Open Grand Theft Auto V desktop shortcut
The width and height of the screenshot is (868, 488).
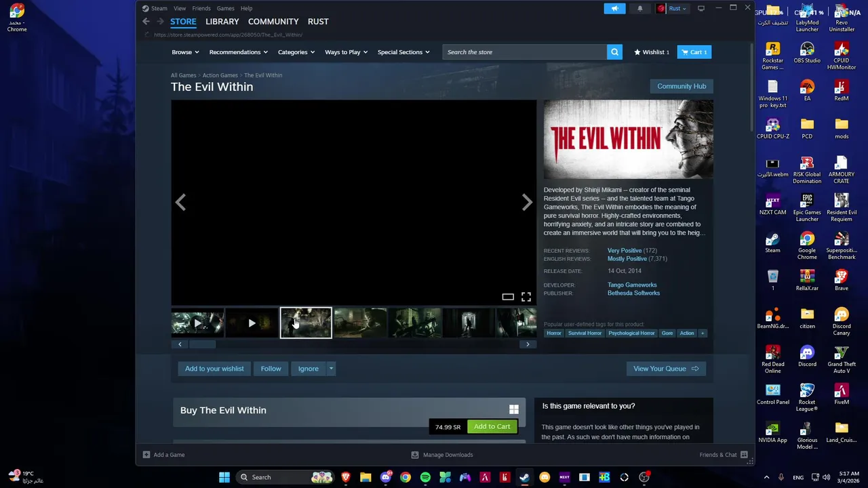pos(842,359)
